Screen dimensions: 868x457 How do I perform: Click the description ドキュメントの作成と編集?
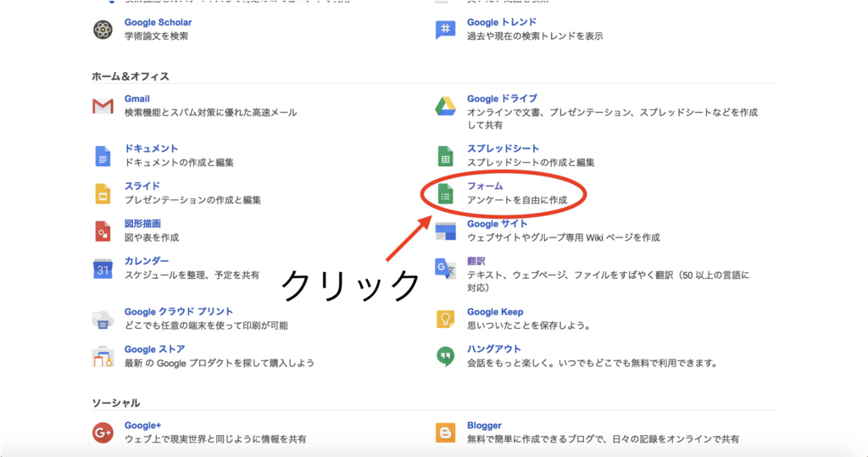coord(179,162)
